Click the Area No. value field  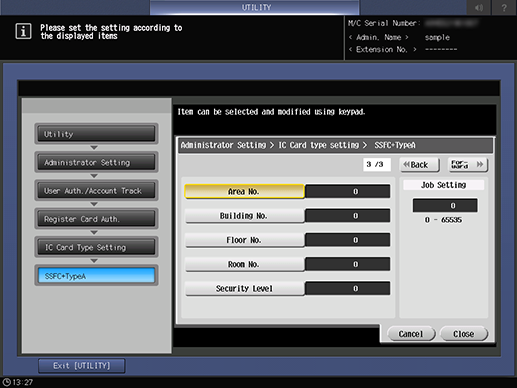click(x=348, y=191)
